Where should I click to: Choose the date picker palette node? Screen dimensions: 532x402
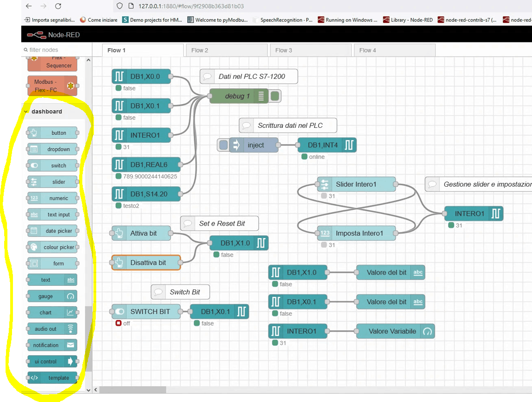click(52, 231)
